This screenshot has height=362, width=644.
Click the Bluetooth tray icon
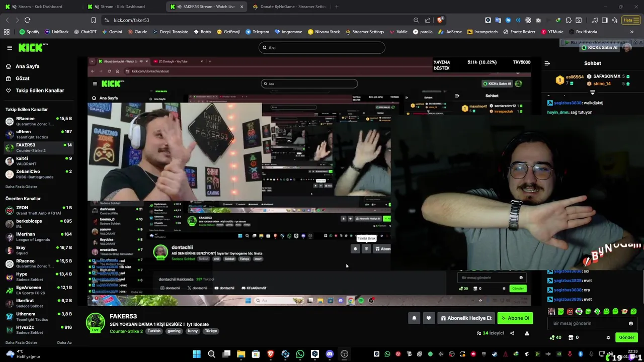point(580,354)
